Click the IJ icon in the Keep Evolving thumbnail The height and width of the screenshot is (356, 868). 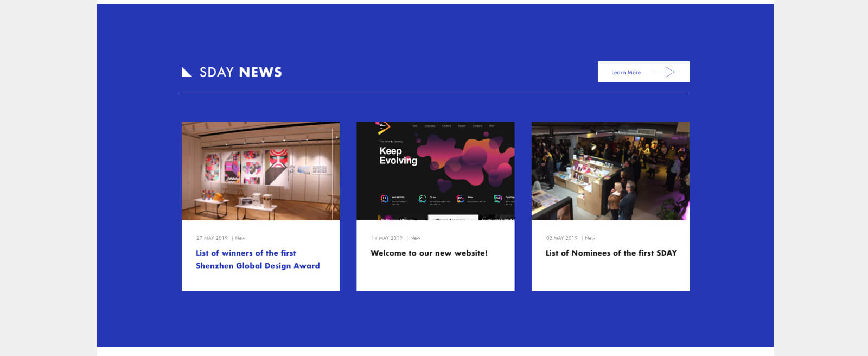click(384, 199)
